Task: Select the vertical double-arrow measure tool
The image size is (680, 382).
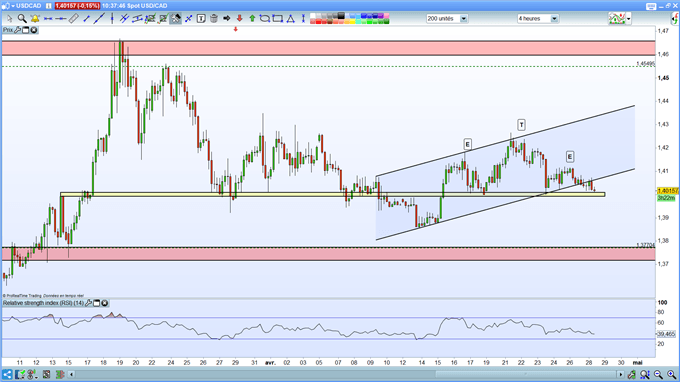Action: point(303,18)
